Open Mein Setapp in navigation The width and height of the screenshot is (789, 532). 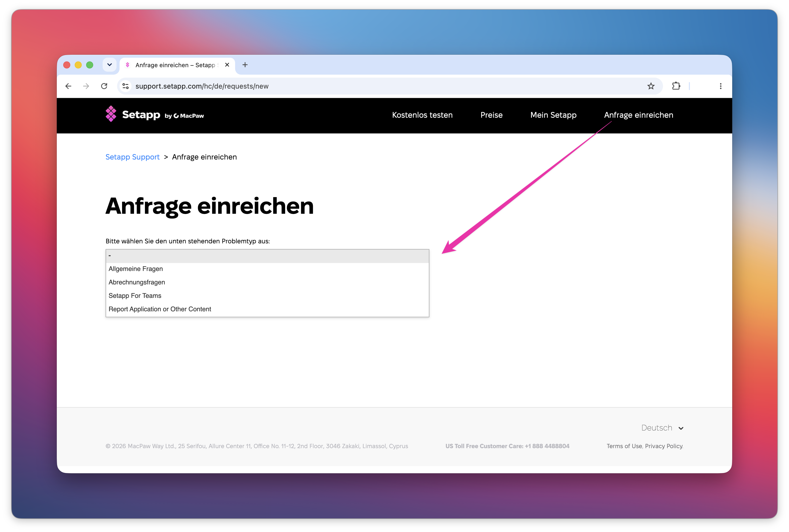(553, 115)
